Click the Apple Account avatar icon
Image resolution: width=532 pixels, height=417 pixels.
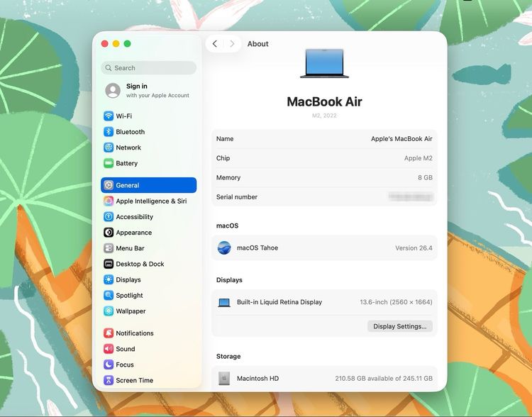[113, 91]
